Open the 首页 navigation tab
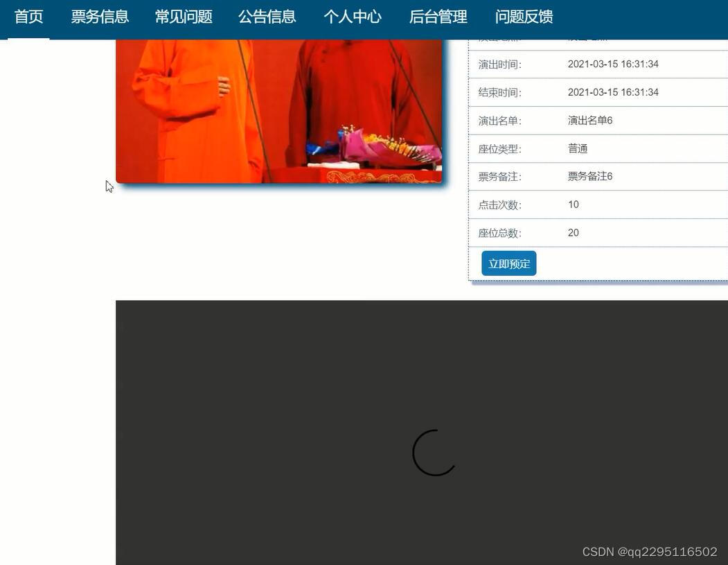 pyautogui.click(x=28, y=15)
